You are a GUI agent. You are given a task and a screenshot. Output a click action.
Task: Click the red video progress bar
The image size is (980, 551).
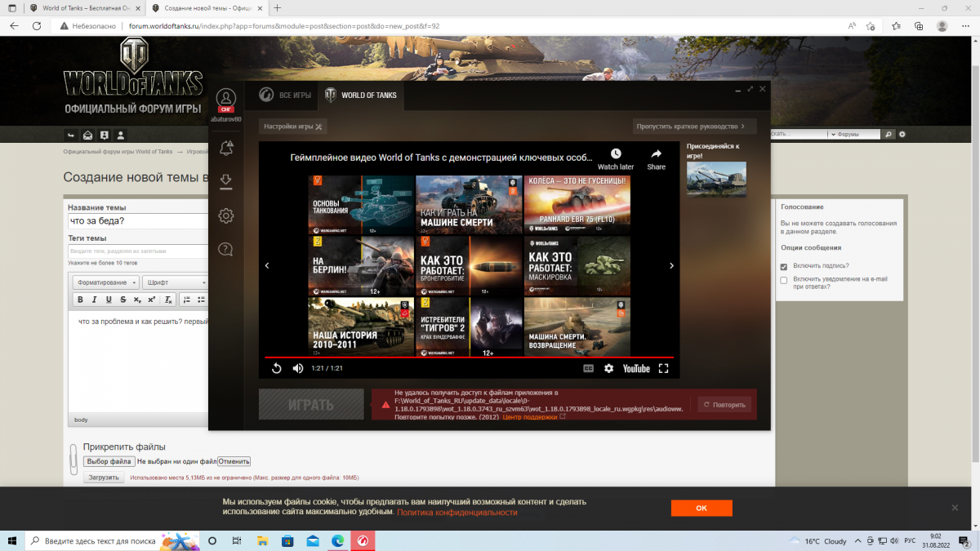click(x=469, y=358)
